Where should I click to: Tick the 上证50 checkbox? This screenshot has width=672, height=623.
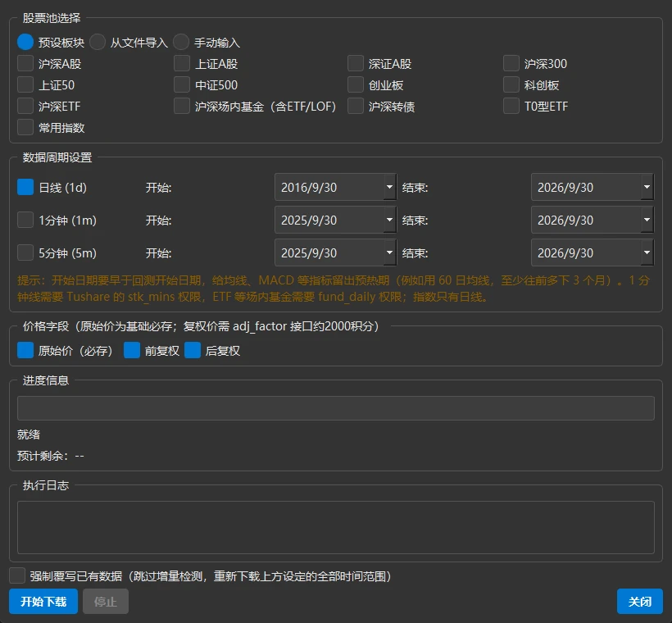coord(25,84)
